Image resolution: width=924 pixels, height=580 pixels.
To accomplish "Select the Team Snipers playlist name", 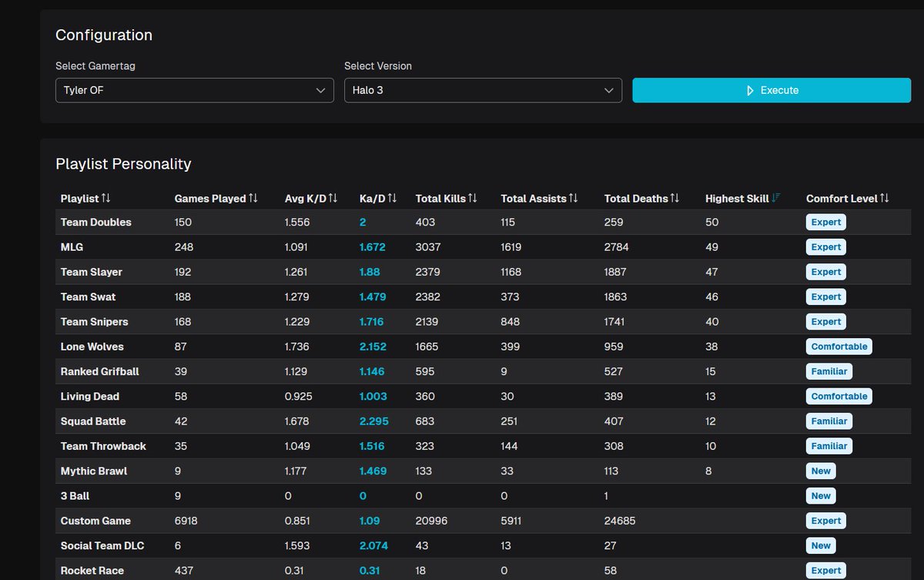I will (x=95, y=321).
